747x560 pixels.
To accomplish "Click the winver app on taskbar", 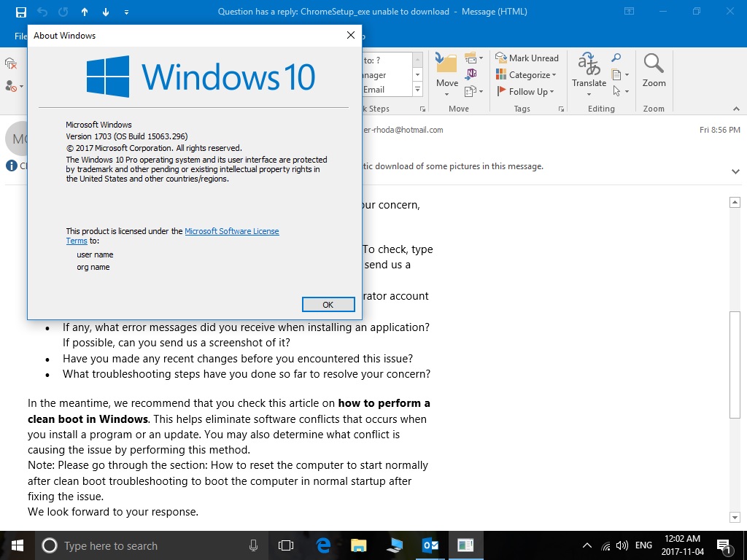I will 465,545.
